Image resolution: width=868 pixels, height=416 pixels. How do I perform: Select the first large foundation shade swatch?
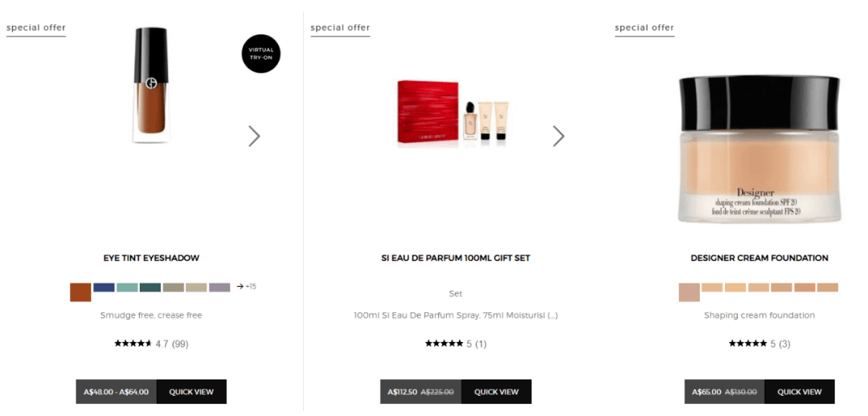click(690, 292)
